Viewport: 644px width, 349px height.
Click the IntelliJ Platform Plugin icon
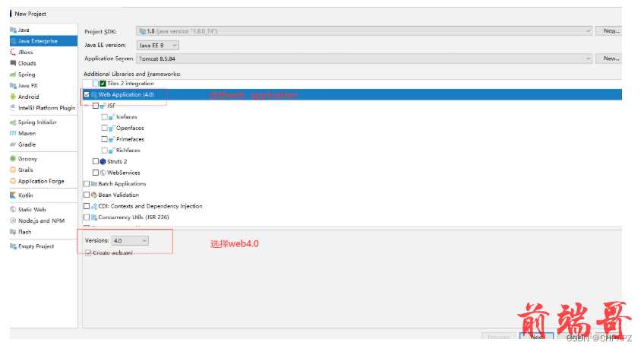13,108
